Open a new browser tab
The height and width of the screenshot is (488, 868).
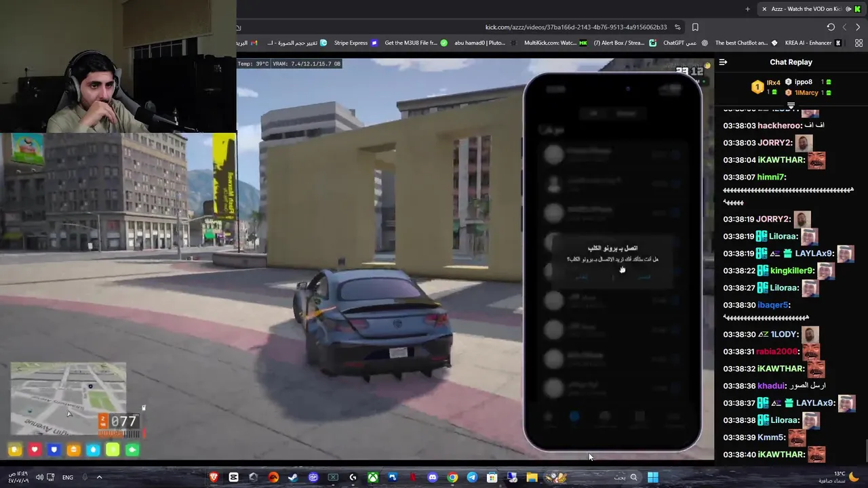point(747,9)
